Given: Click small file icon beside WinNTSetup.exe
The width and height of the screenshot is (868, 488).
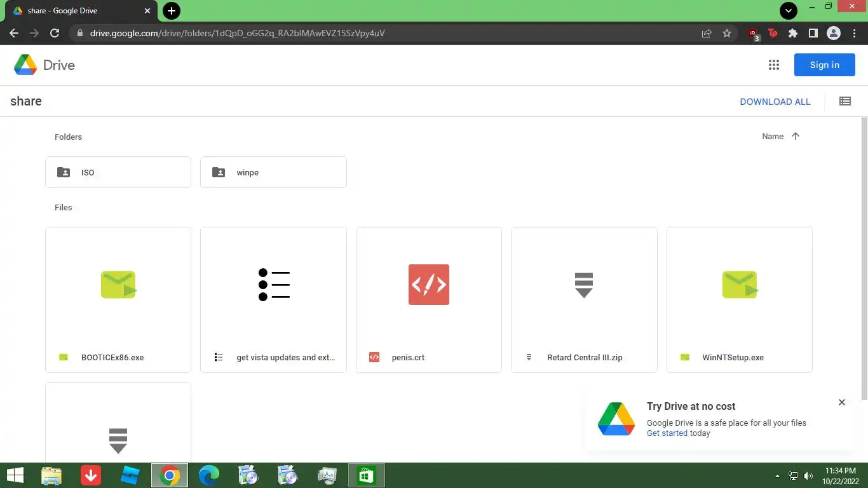Looking at the screenshot, I should pos(684,357).
